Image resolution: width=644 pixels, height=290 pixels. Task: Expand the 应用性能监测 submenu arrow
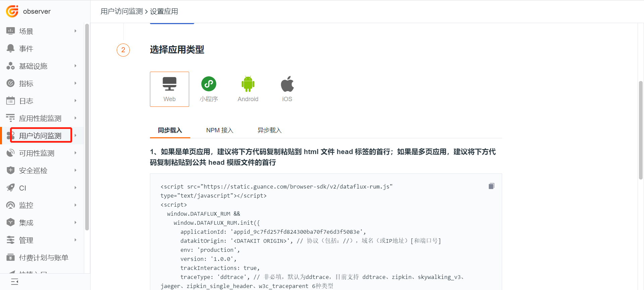coord(75,118)
